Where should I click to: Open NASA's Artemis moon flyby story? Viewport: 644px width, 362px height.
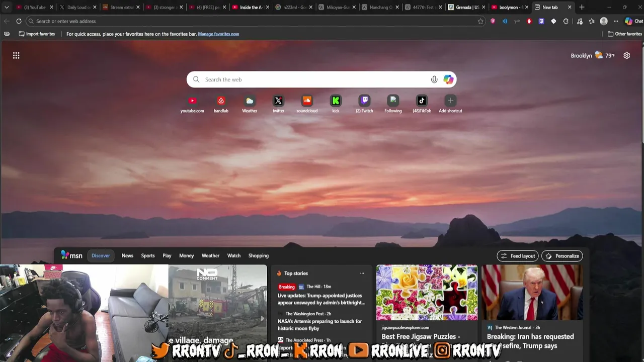pos(319,325)
